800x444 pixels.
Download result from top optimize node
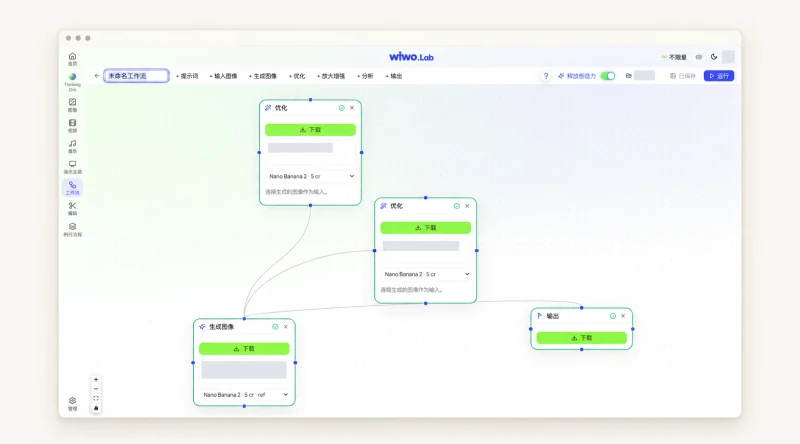310,130
